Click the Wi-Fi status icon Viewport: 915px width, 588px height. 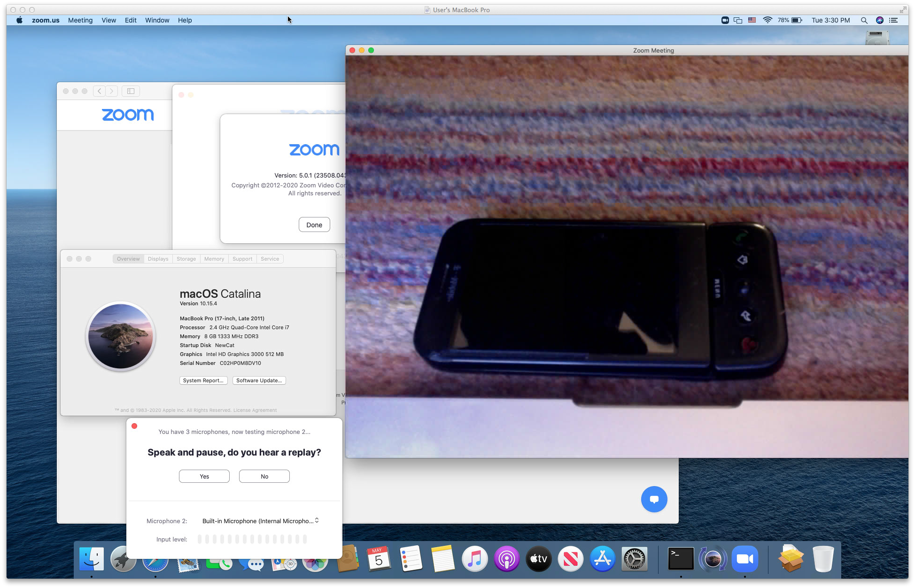(768, 20)
